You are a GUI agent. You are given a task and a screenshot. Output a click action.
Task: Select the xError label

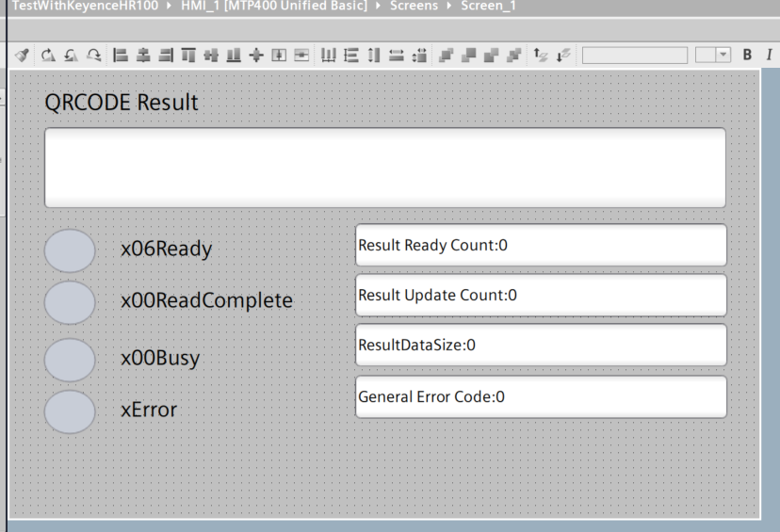click(x=149, y=410)
